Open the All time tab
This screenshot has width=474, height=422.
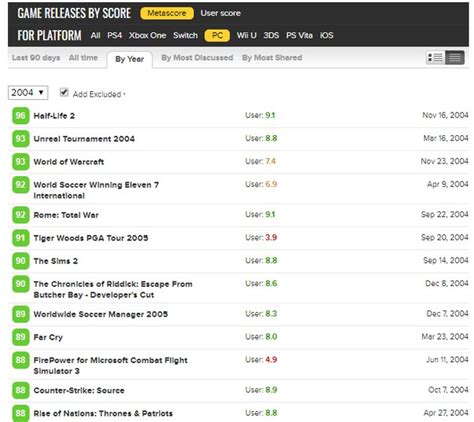tap(83, 58)
